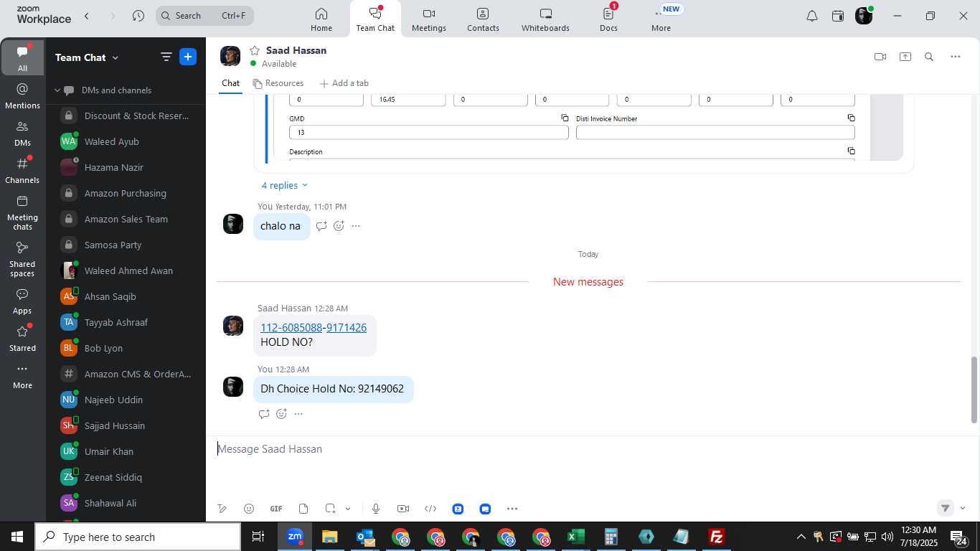The width and height of the screenshot is (980, 551).
Task: Select All in the left sidebar
Action: pos(22,58)
